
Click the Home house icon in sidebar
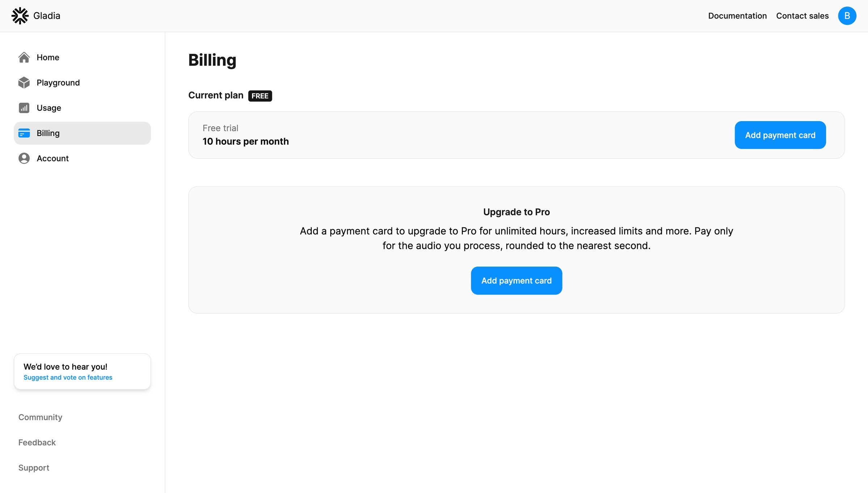24,57
